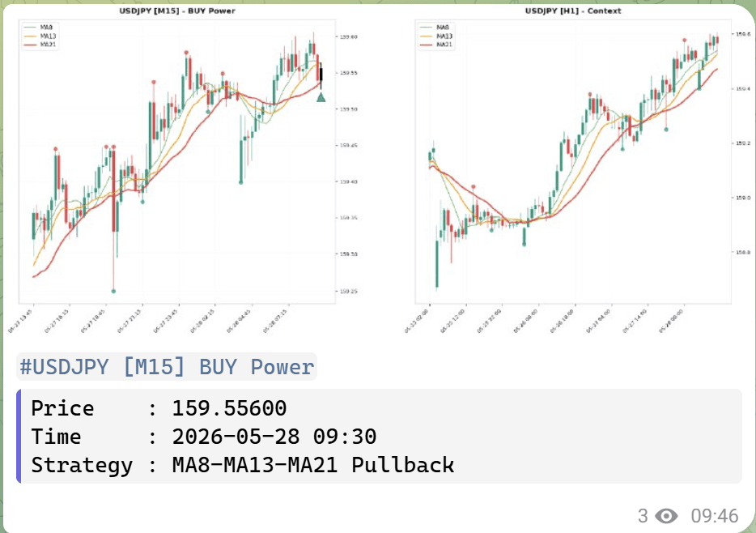
Task: Click the H1 chart MA legend box
Action: pyautogui.click(x=436, y=36)
